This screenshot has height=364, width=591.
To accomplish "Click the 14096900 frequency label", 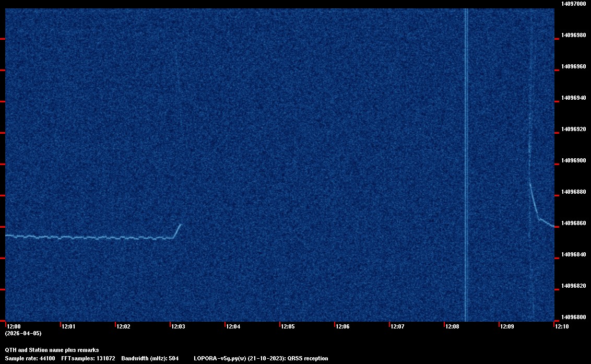I will click(574, 160).
